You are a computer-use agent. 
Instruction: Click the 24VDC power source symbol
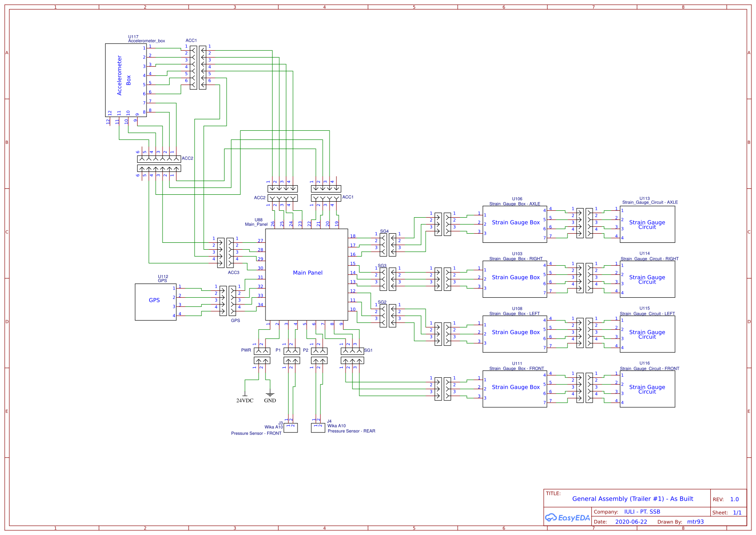pyautogui.click(x=245, y=393)
